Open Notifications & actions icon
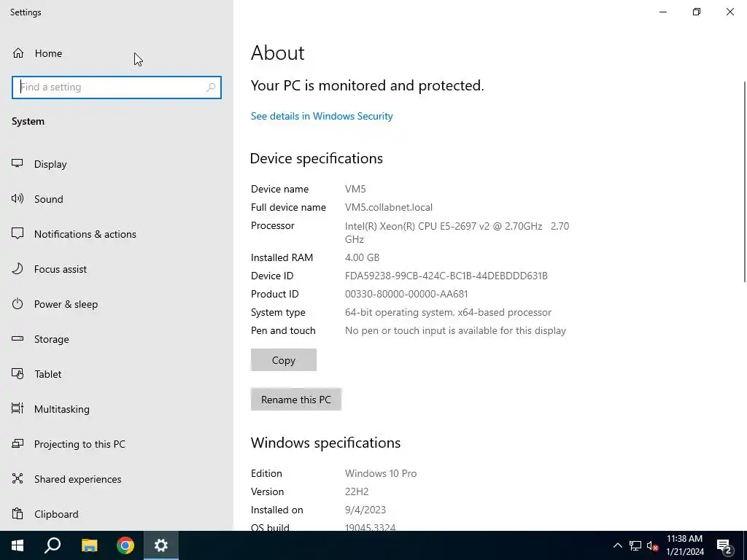 point(18,234)
